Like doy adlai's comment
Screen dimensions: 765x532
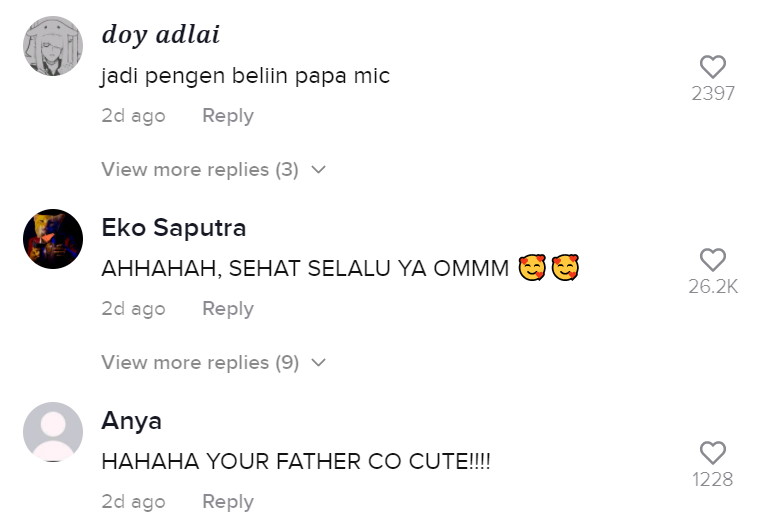point(712,67)
